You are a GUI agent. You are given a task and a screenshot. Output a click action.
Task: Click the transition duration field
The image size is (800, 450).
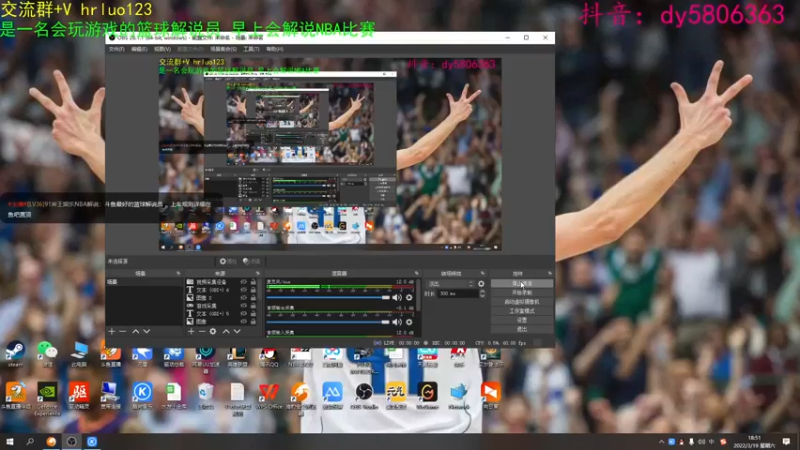[458, 294]
